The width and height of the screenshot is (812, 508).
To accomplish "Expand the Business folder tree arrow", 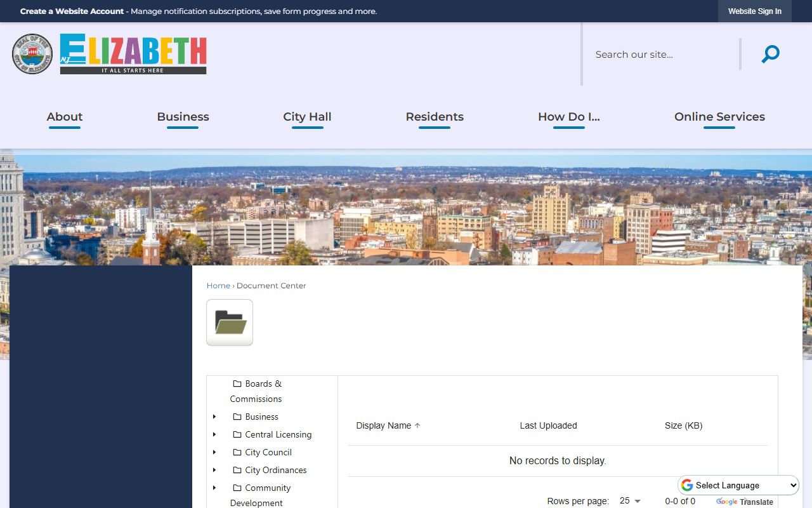I will click(x=214, y=417).
